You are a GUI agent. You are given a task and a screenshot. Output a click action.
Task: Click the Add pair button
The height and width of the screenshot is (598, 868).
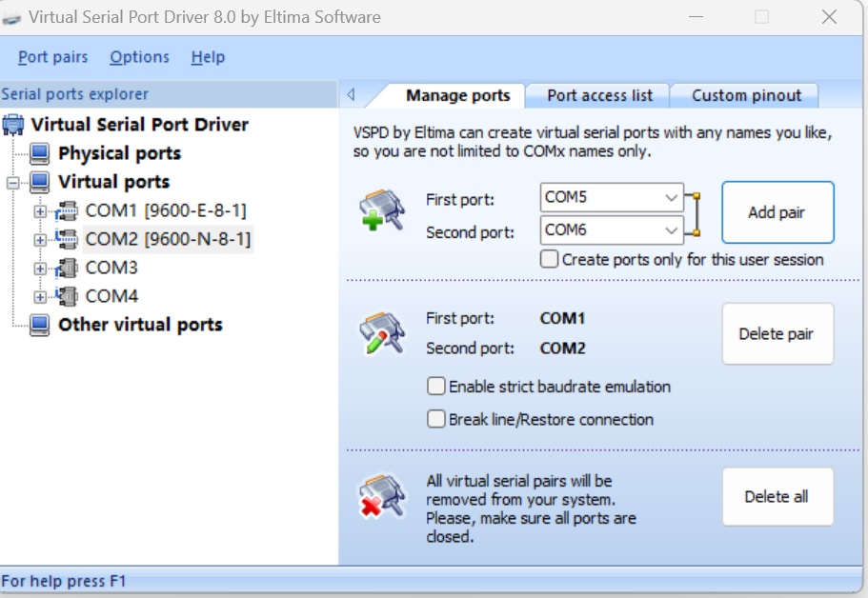(x=777, y=212)
